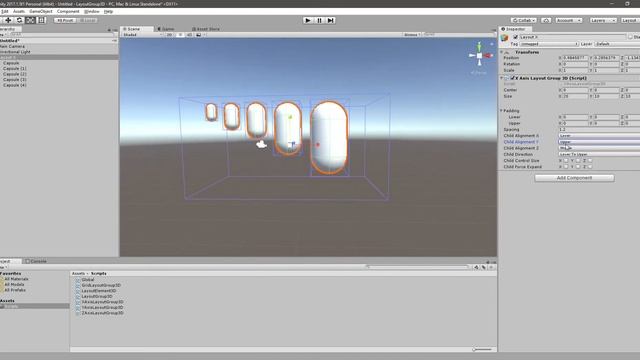Toggle GameObject active checkbox in Inspector
Viewport: 640px width, 360px height.
[516, 37]
